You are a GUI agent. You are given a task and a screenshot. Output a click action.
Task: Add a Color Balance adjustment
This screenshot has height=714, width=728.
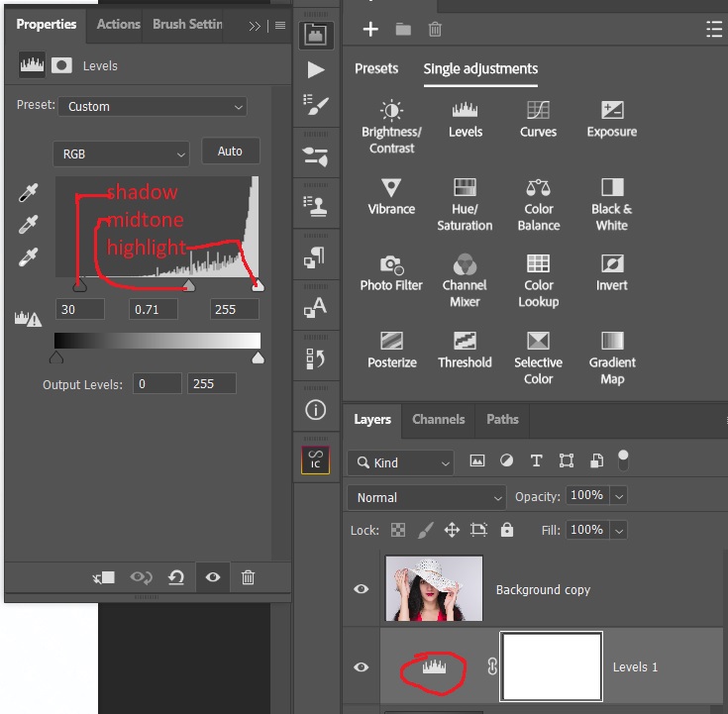coord(538,203)
